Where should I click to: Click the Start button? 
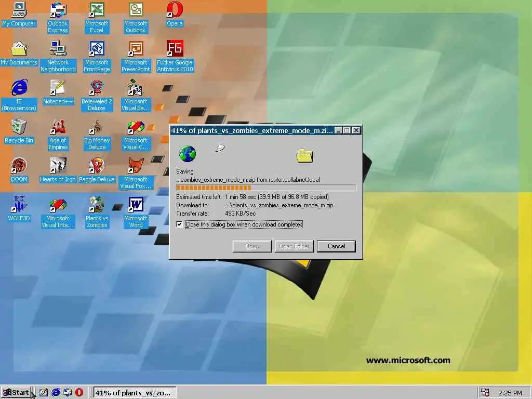click(x=16, y=393)
